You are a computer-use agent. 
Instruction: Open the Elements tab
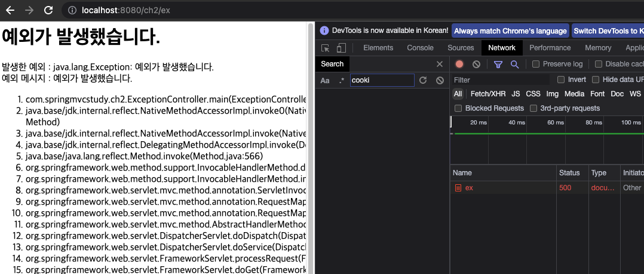378,48
